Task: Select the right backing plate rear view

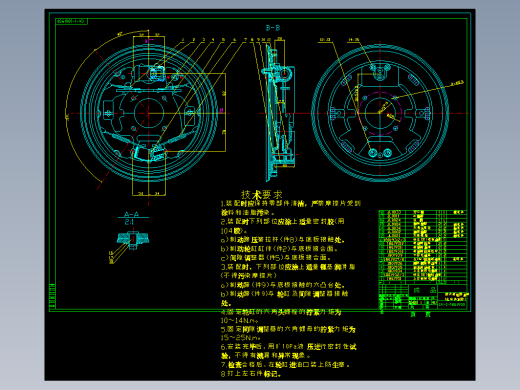Action: point(380,113)
